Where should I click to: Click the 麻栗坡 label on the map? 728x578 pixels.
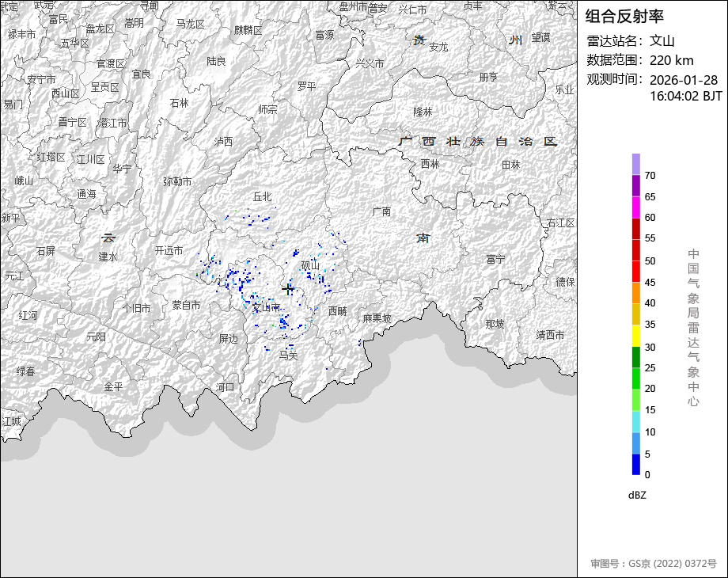click(x=377, y=318)
